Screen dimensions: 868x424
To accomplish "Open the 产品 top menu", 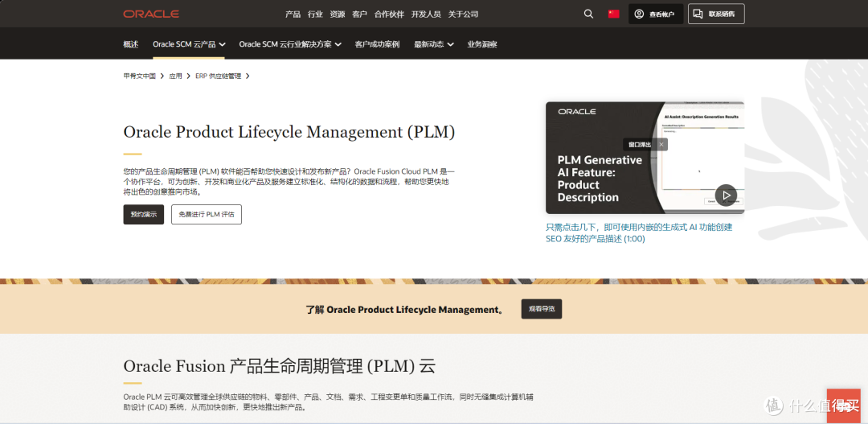I will click(293, 14).
